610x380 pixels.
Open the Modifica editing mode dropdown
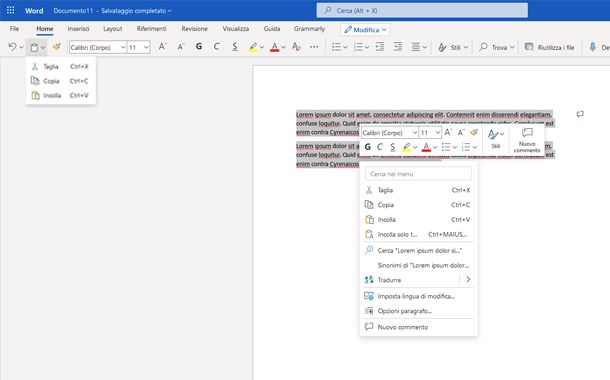(365, 30)
